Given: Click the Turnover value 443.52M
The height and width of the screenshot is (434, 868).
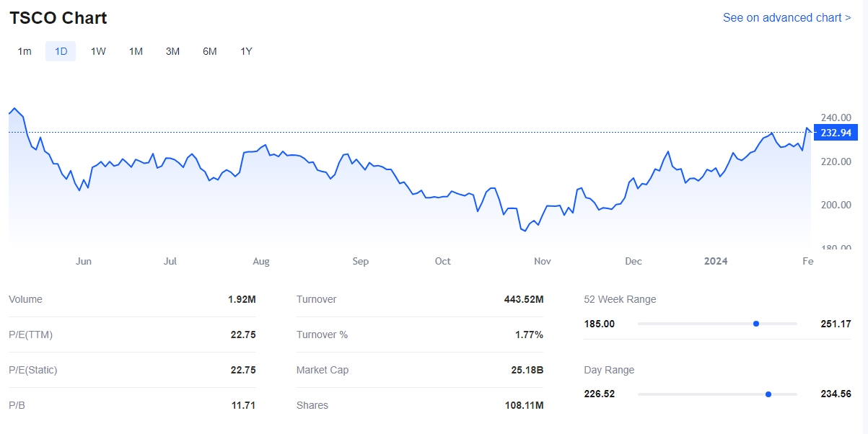Looking at the screenshot, I should pos(523,299).
